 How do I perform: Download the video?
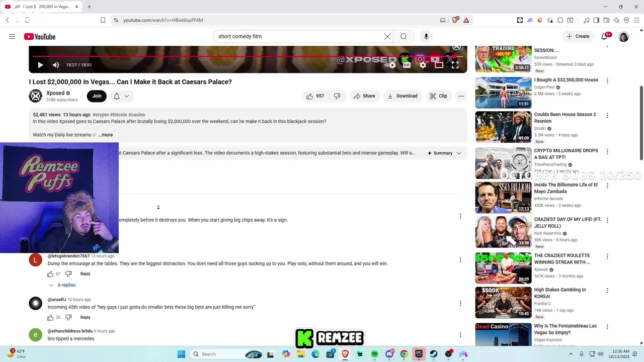tap(402, 96)
